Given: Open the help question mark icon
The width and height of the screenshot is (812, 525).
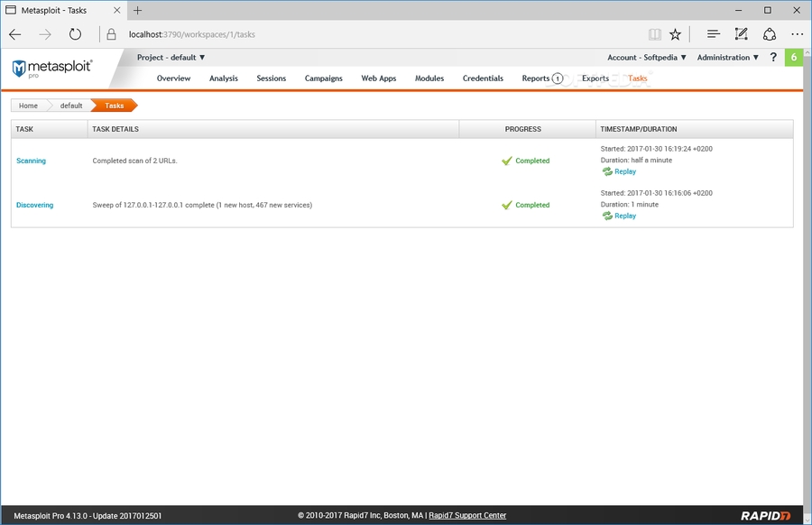Looking at the screenshot, I should [773, 58].
